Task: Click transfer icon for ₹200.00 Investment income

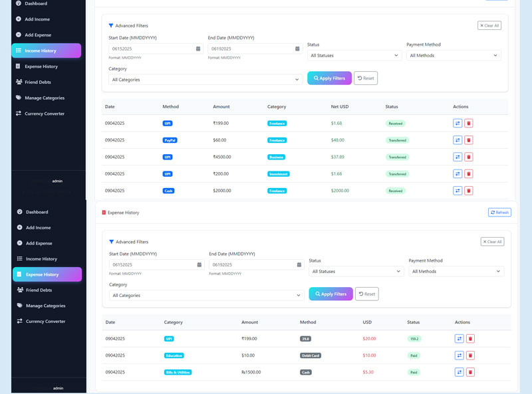Action: click(x=458, y=173)
